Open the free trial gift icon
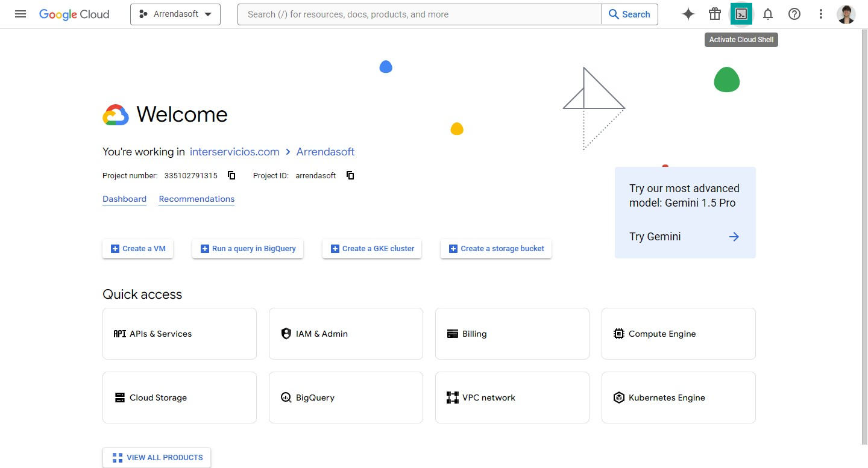This screenshot has width=868, height=468. click(715, 14)
